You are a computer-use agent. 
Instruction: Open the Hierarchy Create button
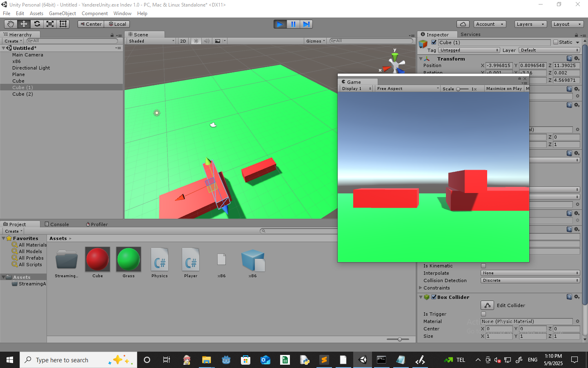coord(13,41)
